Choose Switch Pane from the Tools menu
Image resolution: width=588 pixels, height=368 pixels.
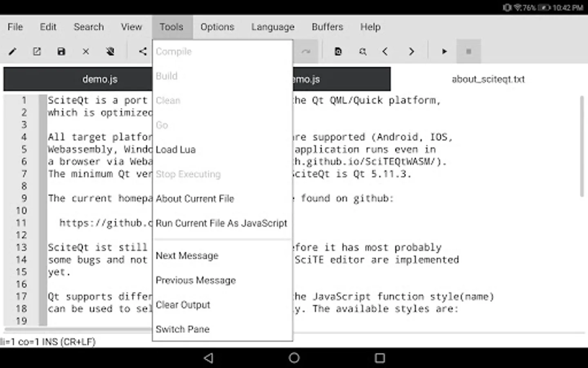(x=223, y=329)
